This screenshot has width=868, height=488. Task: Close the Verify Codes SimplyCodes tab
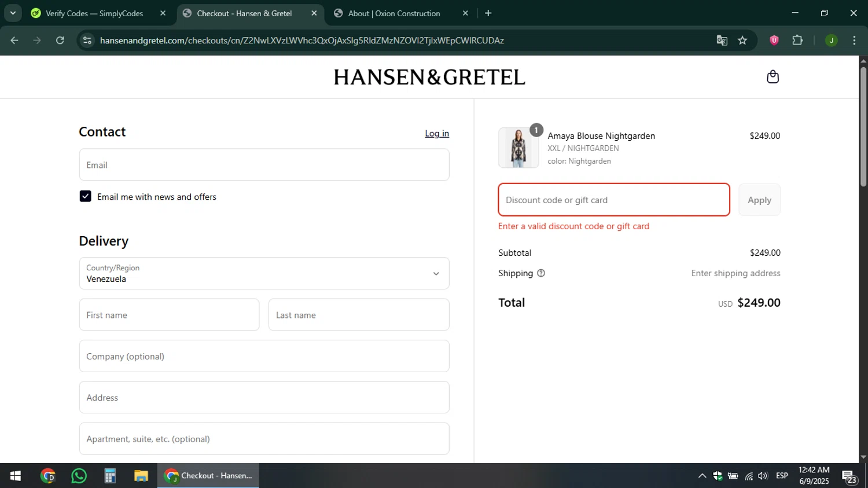point(163,13)
